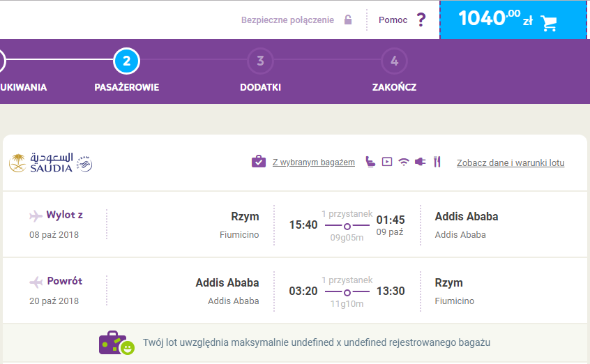Click the Wi-Fi amenity icon
The image size is (590, 364).
point(404,162)
